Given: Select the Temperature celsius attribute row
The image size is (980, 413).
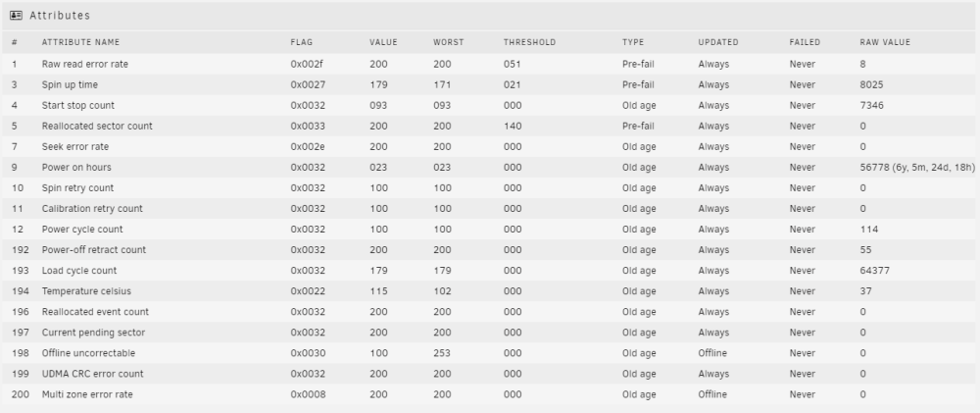Looking at the screenshot, I should (x=490, y=291).
